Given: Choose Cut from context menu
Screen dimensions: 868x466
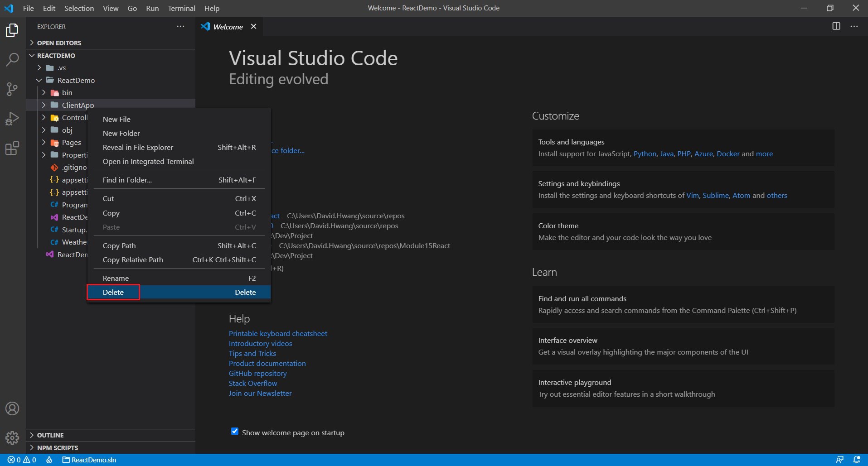Looking at the screenshot, I should [x=179, y=198].
